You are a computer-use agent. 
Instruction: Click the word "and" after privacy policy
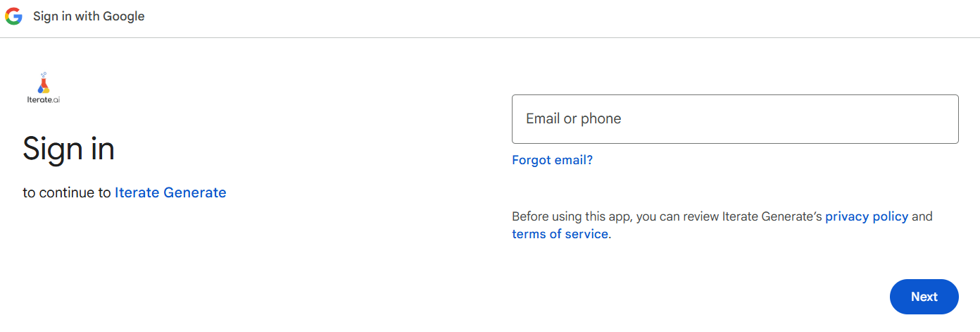pyautogui.click(x=922, y=216)
